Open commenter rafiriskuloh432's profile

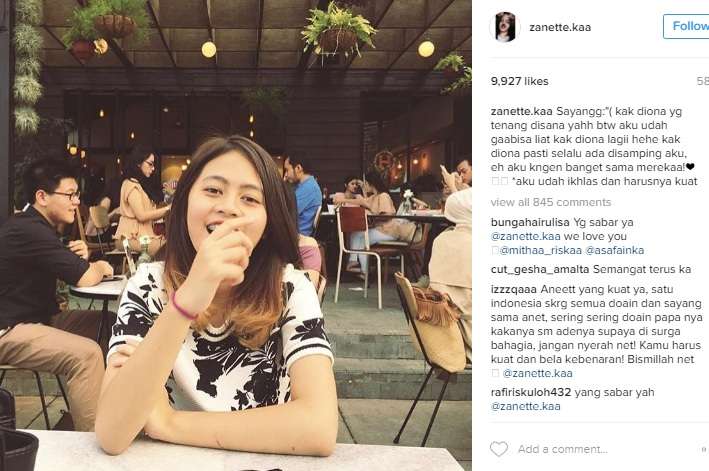pos(531,392)
